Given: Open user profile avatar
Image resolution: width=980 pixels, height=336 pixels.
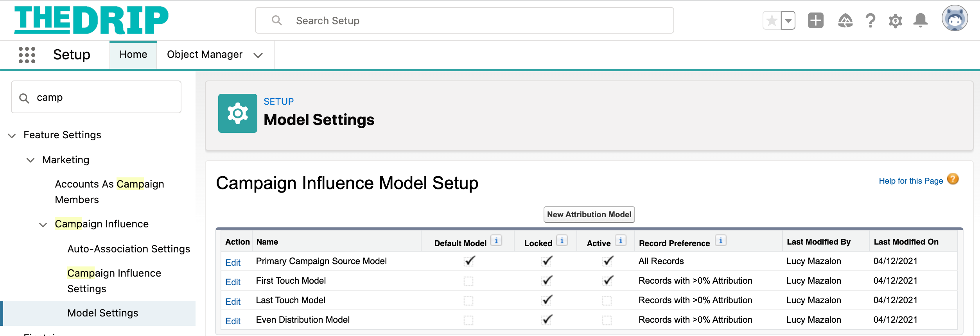Looking at the screenshot, I should click(x=955, y=18).
